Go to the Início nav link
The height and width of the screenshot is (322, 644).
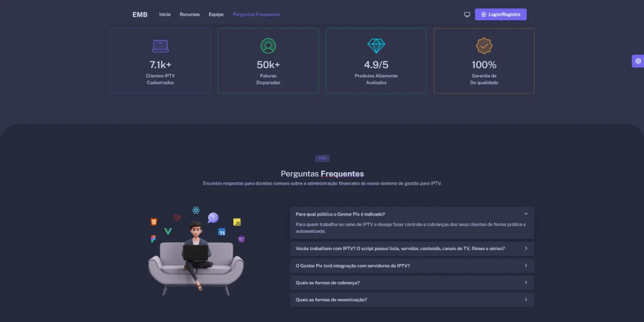point(165,14)
